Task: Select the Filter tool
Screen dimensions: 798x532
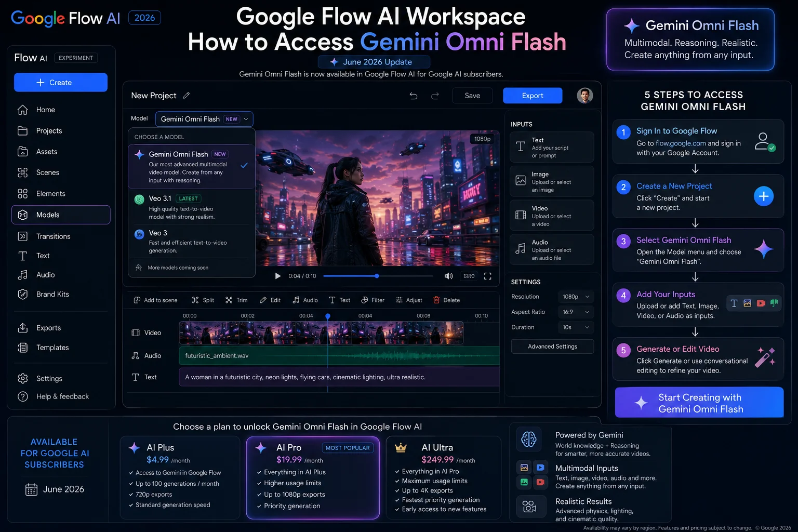Action: pos(373,300)
